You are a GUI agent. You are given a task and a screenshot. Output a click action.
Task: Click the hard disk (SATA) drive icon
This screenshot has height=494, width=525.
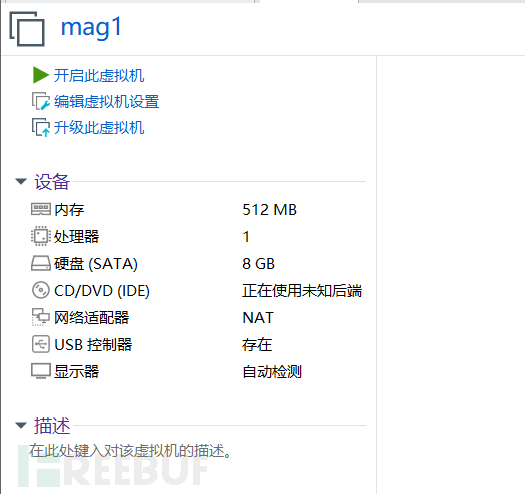41,263
